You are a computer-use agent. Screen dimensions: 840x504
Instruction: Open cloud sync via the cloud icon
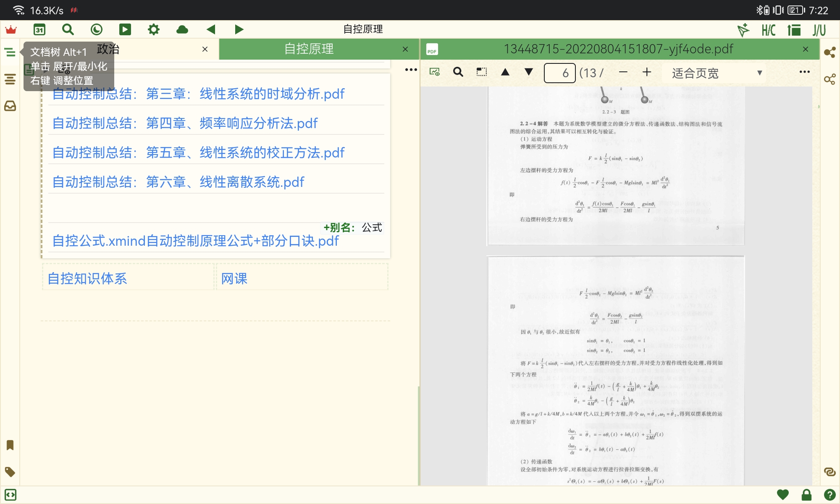182,29
